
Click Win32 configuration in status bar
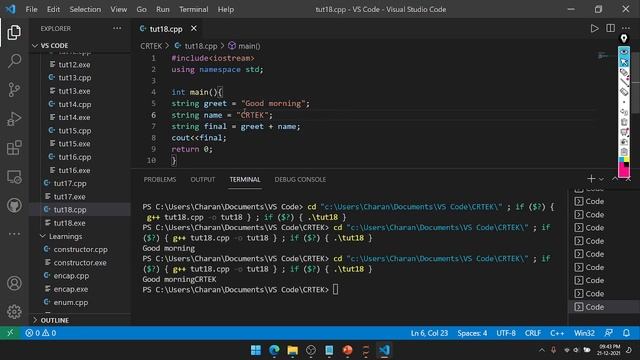click(x=584, y=333)
